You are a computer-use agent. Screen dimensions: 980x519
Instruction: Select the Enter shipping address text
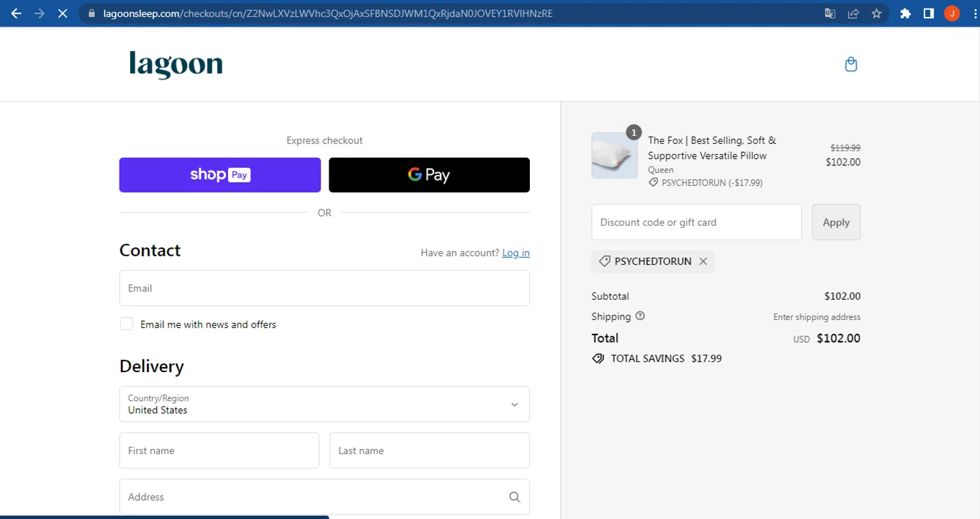(x=817, y=317)
